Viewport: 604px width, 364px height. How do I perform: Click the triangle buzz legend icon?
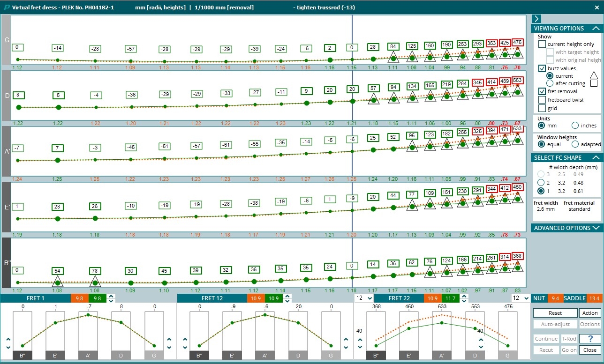coord(594,75)
